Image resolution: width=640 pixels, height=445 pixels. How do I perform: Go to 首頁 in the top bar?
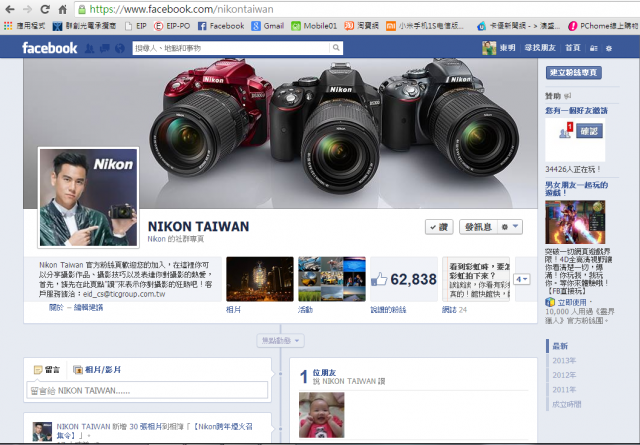coord(573,48)
